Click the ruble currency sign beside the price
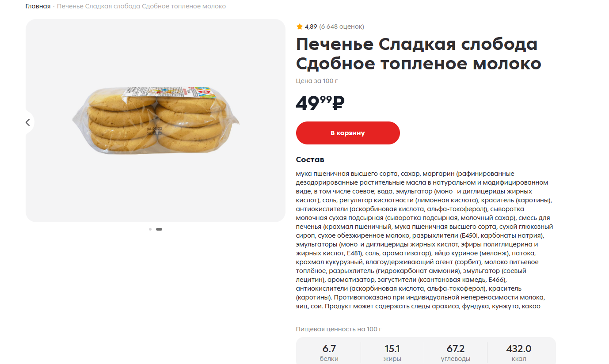Screen dimensions: 609x364 [x=338, y=103]
